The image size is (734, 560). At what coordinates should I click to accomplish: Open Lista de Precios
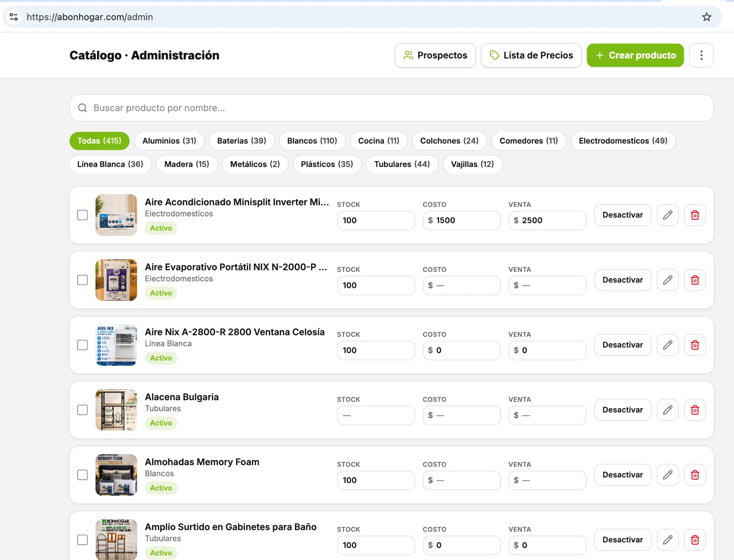[x=531, y=55]
